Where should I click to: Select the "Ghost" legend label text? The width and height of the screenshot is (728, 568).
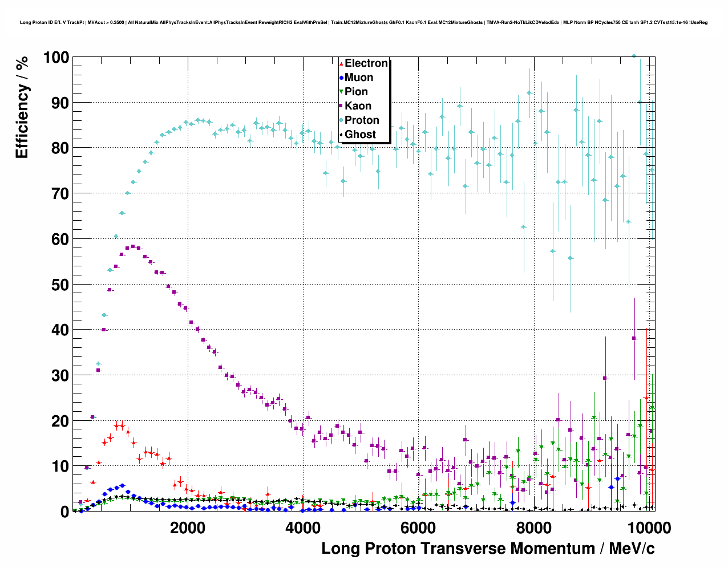tap(360, 135)
